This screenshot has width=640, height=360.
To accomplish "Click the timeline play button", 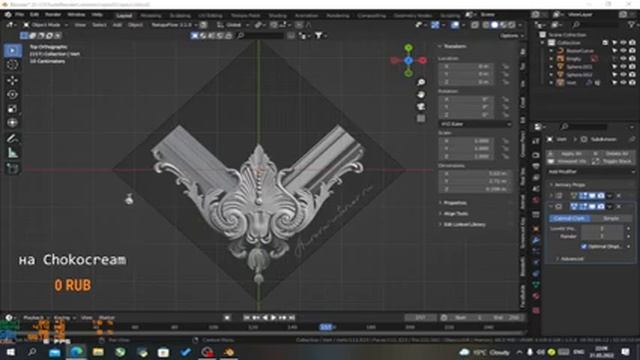I will coord(273,318).
